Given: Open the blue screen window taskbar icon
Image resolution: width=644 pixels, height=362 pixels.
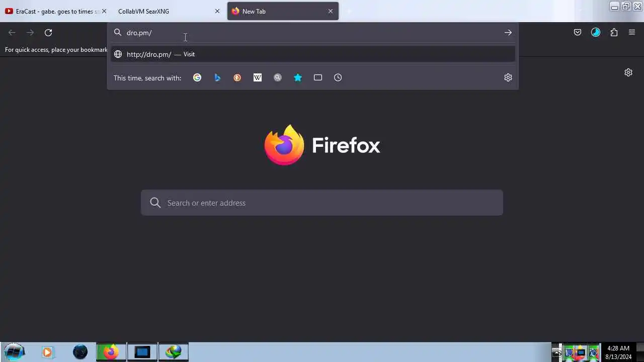Looking at the screenshot, I should (x=142, y=352).
